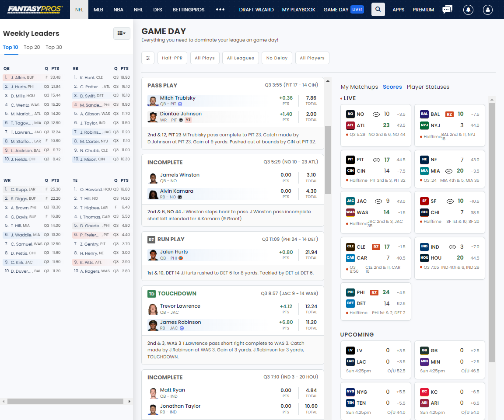Screen dimensions: 504x420
Task: Click the Mitch Trubisky player headshot
Action: (x=153, y=101)
